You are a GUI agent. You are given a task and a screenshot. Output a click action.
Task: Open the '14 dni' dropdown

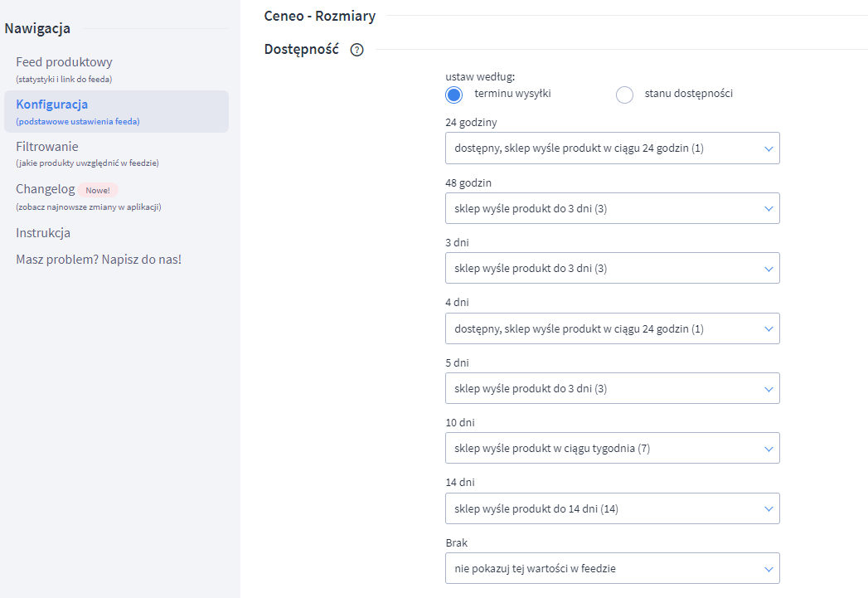pyautogui.click(x=612, y=508)
